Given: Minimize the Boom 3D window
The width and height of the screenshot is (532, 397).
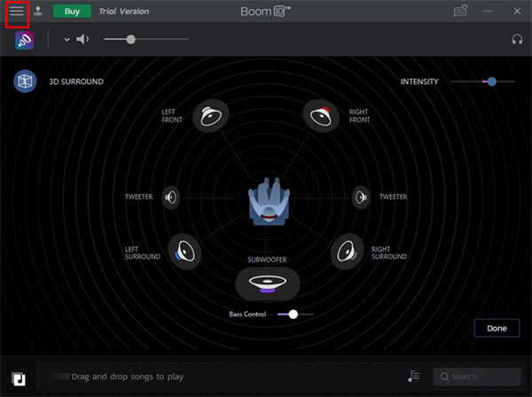Looking at the screenshot, I should [x=488, y=12].
